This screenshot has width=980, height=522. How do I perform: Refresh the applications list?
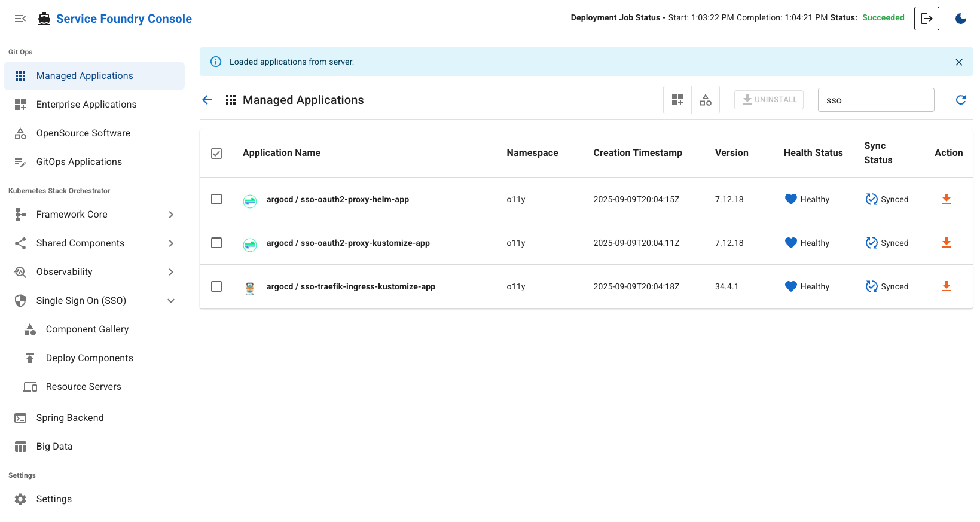[x=961, y=100]
